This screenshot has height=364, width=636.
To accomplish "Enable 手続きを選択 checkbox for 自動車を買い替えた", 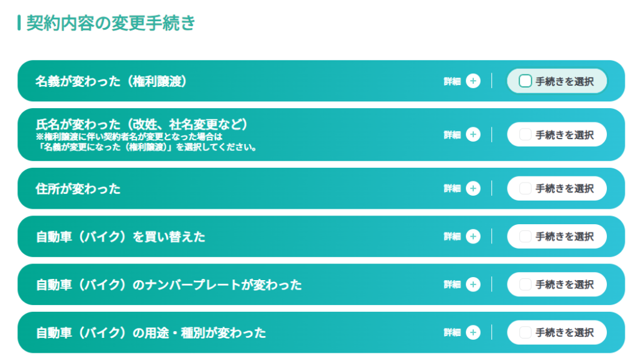I will [x=525, y=236].
